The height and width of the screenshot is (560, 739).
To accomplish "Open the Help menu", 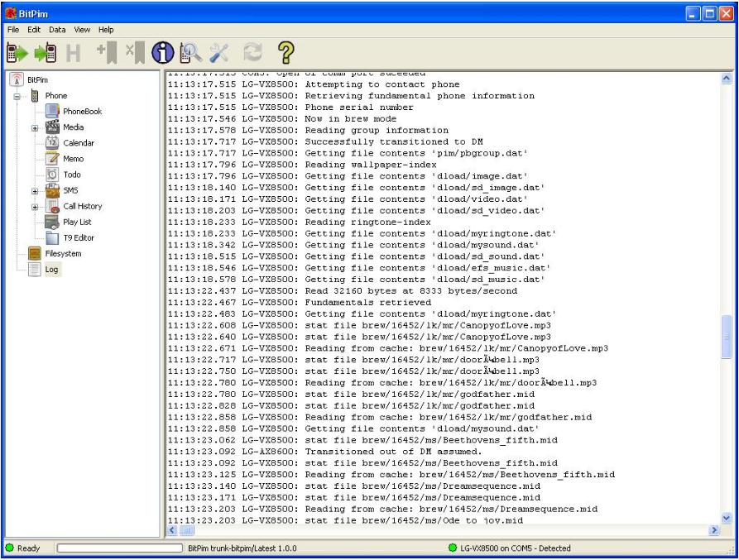I will pos(106,30).
